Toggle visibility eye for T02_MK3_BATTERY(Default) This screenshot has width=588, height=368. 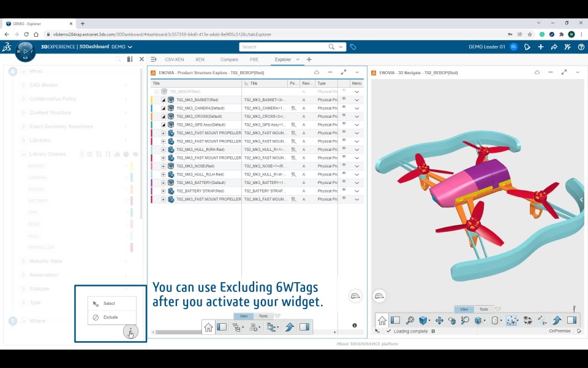pos(344,182)
